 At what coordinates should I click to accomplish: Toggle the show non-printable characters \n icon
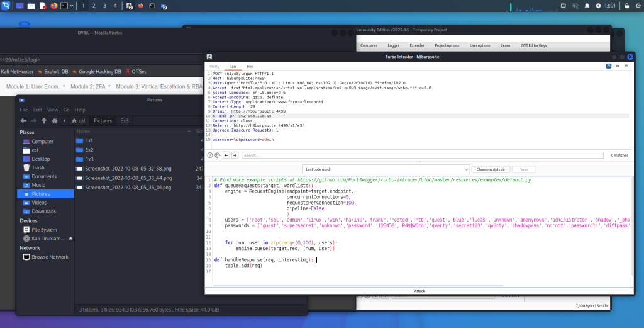coord(618,65)
